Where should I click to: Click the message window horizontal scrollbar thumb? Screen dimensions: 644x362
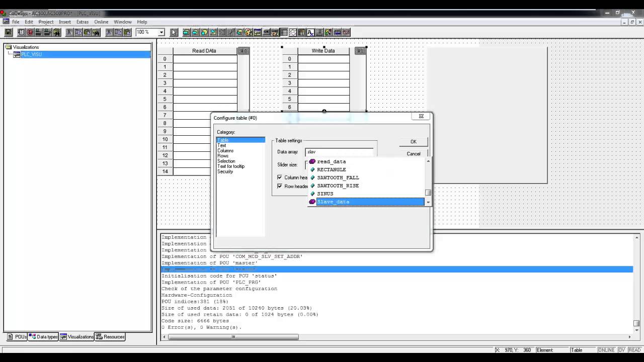[x=233, y=337]
